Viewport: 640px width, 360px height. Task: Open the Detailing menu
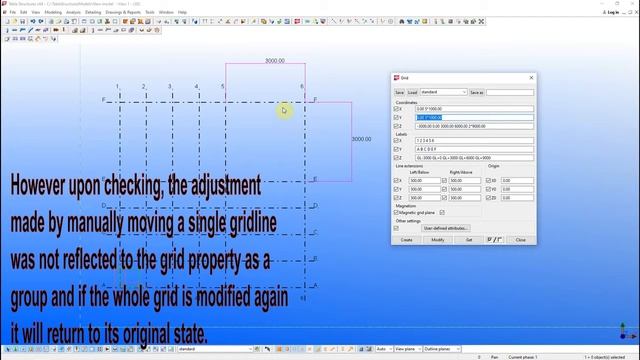click(x=93, y=12)
